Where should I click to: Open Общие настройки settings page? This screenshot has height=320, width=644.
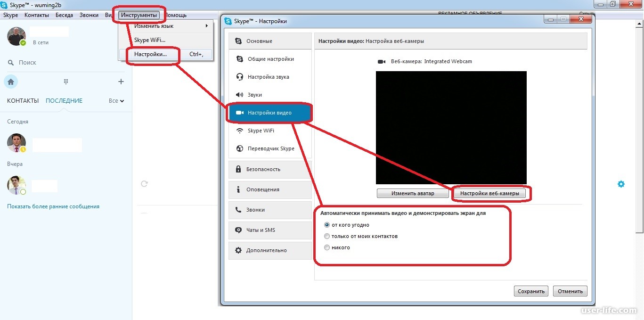(270, 59)
